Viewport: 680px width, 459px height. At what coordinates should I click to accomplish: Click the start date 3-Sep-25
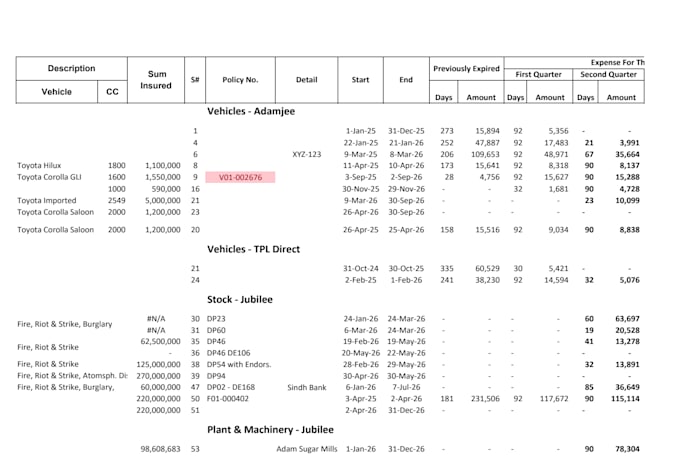pos(360,177)
